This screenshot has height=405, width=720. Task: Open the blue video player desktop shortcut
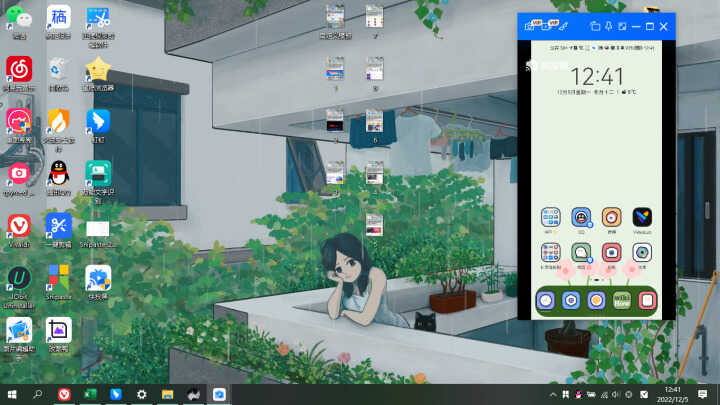[x=98, y=278]
